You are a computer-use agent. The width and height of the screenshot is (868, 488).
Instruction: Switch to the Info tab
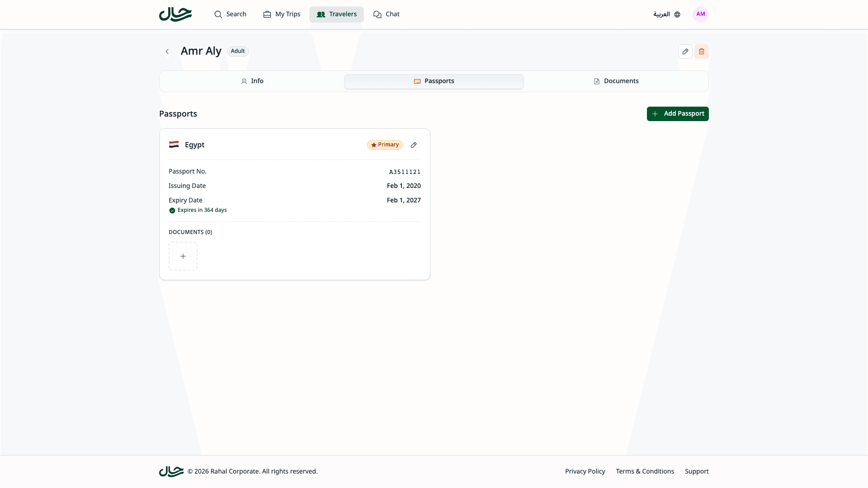[252, 81]
